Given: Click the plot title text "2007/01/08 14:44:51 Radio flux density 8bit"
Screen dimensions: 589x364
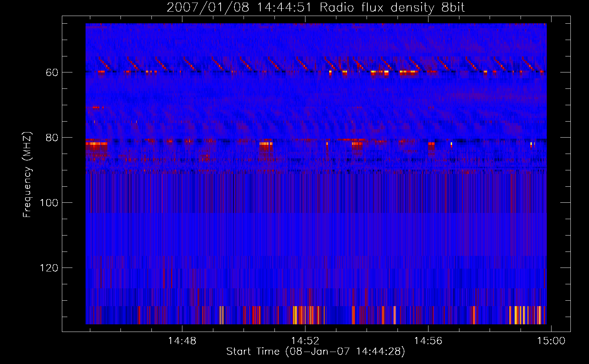Looking at the screenshot, I should tap(316, 8).
